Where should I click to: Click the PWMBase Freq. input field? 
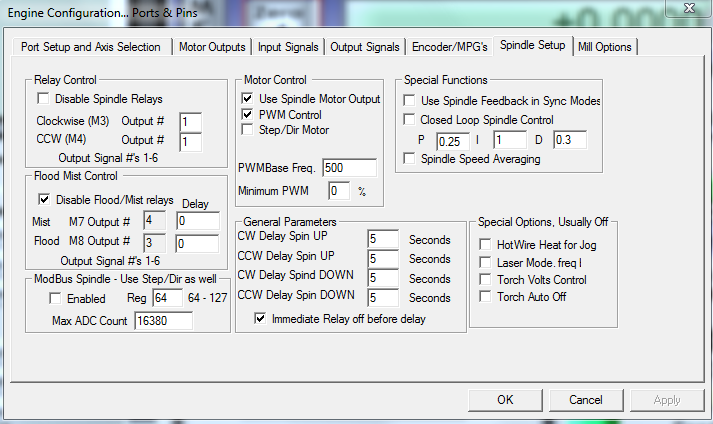pos(349,167)
